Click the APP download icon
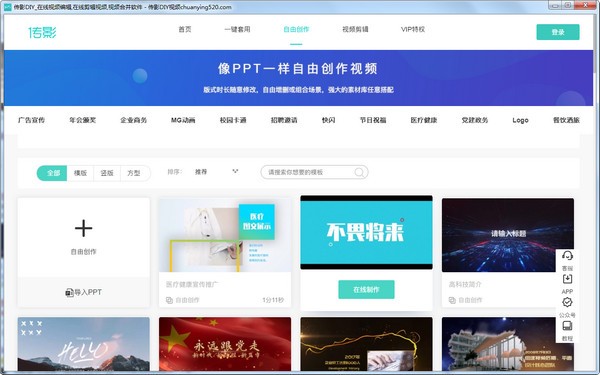600x375 pixels. click(x=567, y=279)
